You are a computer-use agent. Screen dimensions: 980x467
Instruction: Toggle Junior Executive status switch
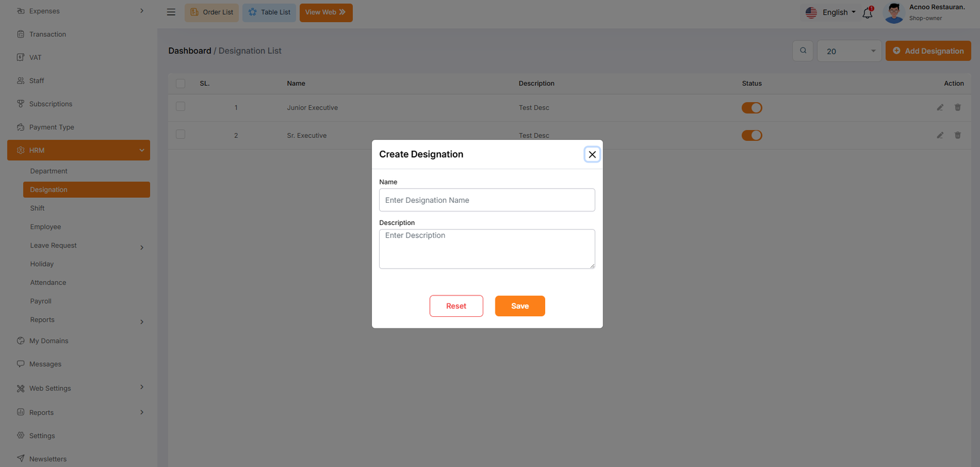pyautogui.click(x=752, y=108)
